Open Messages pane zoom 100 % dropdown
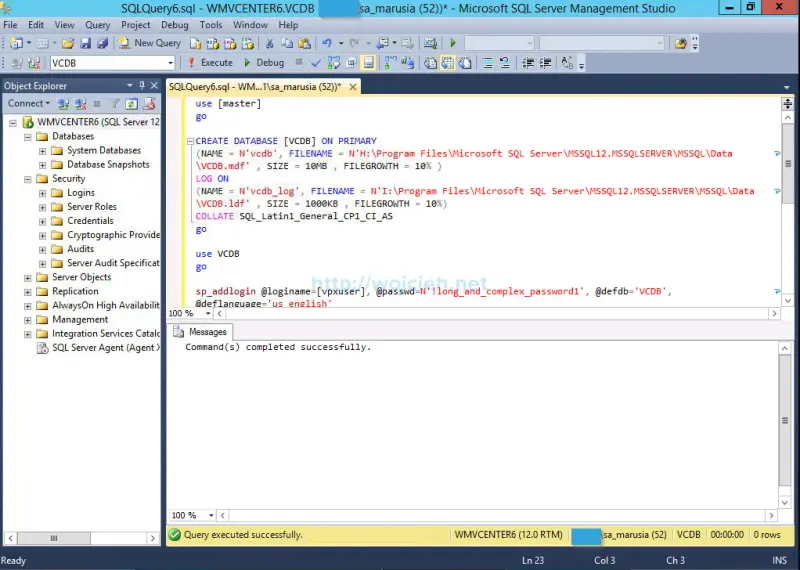 pyautogui.click(x=211, y=515)
